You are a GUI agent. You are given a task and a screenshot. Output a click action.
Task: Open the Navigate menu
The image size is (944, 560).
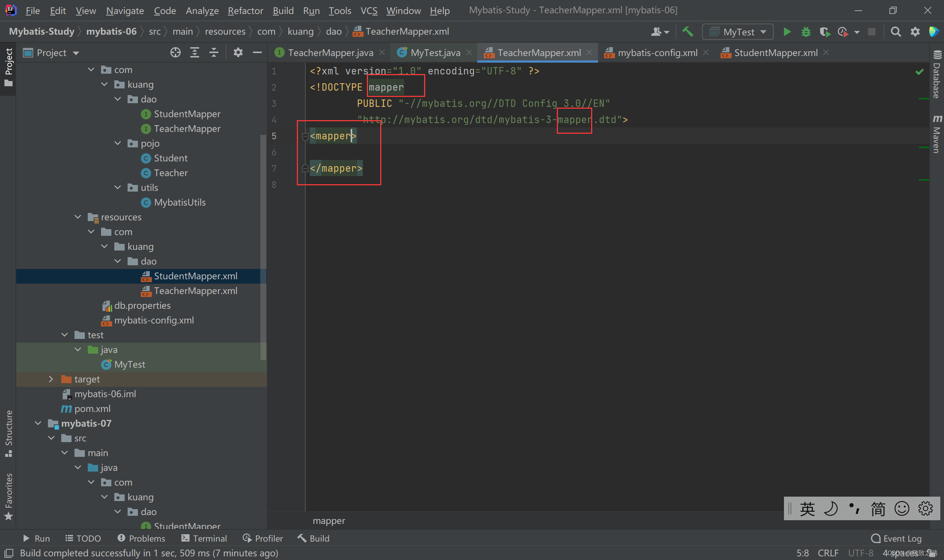click(125, 11)
